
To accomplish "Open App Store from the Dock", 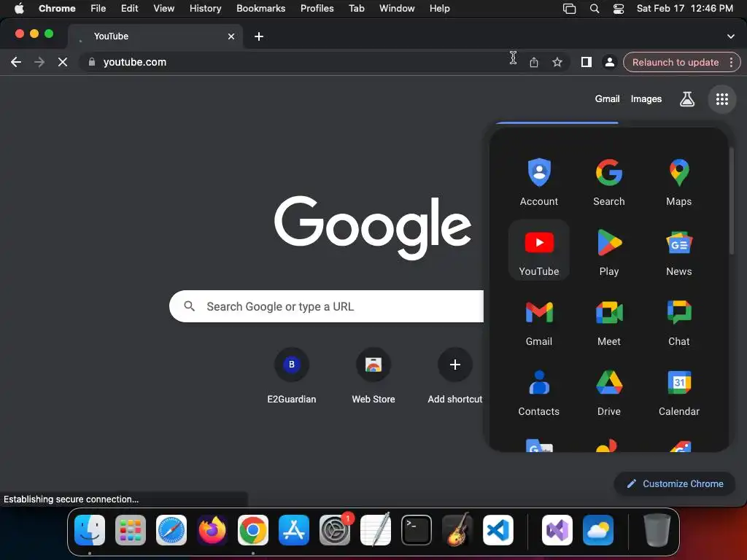I will pyautogui.click(x=293, y=530).
